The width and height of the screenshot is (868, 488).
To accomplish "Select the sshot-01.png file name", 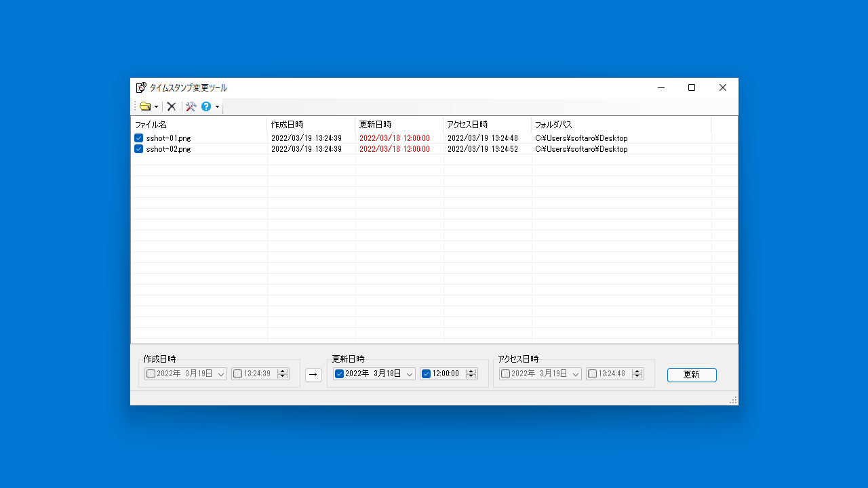I will 168,138.
